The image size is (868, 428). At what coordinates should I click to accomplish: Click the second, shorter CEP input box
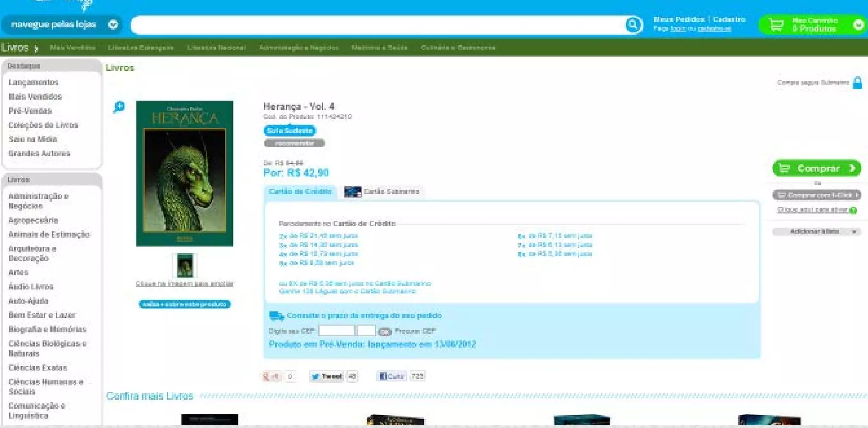pos(366,331)
